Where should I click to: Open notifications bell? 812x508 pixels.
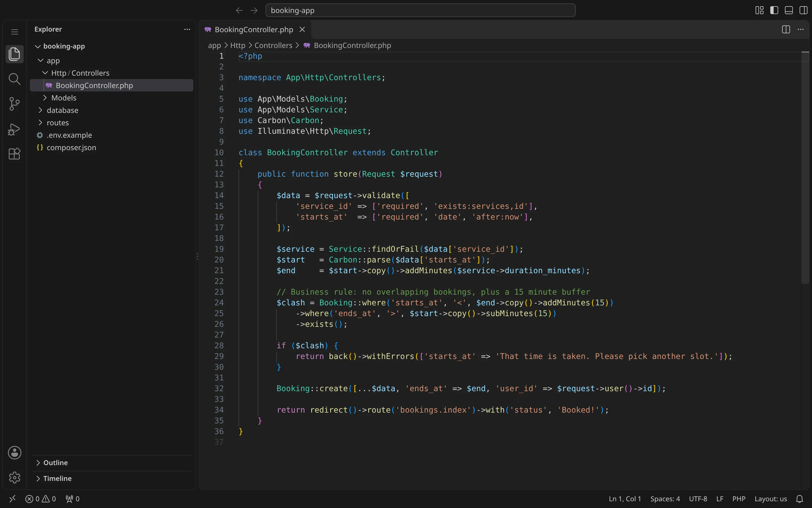800,499
